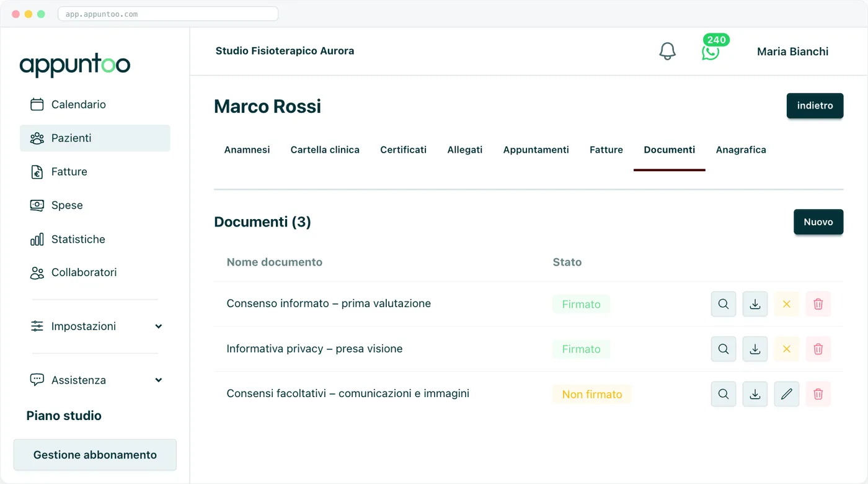
Task: Switch to the Cartella clinica tab
Action: tap(325, 150)
